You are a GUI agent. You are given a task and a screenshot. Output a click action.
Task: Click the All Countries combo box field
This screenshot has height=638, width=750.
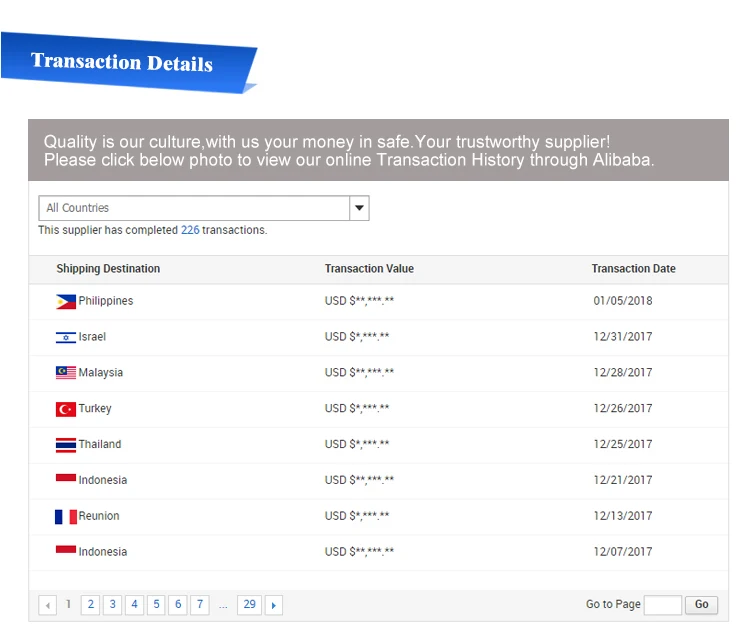coord(194,208)
